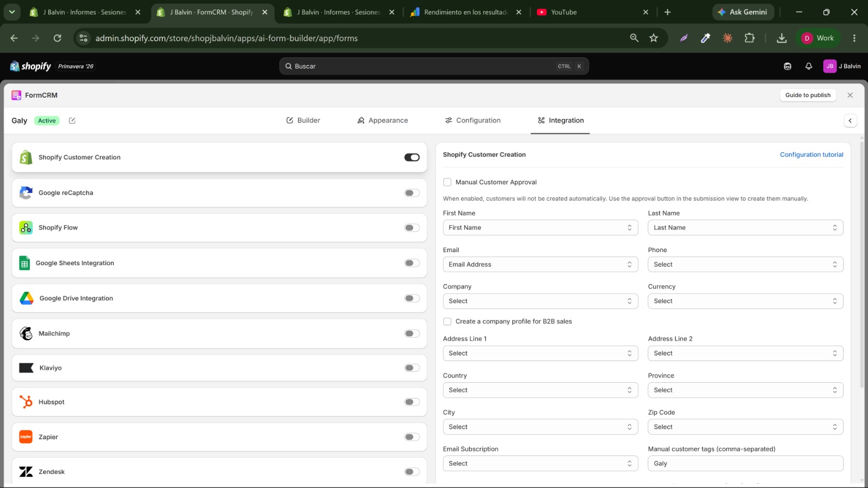Open the Address Line 1 dropdown
This screenshot has width=868, height=488.
pyautogui.click(x=540, y=354)
